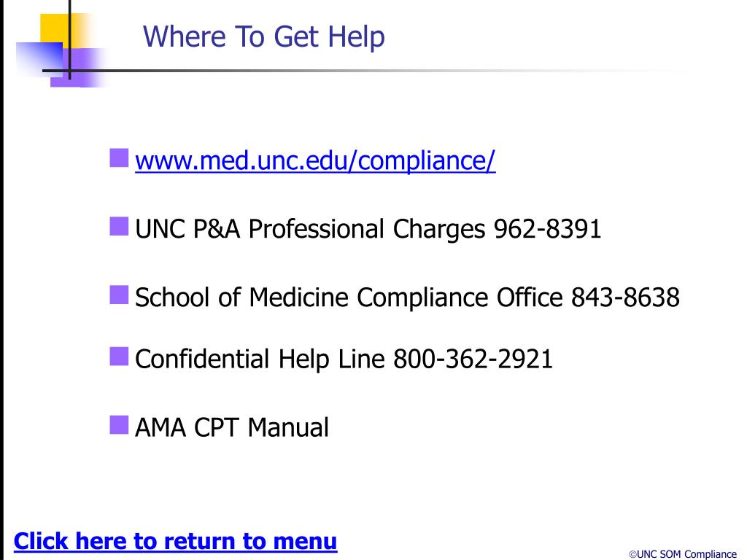Click the bullet beside UNC P&A Professional Charges

[x=119, y=226]
